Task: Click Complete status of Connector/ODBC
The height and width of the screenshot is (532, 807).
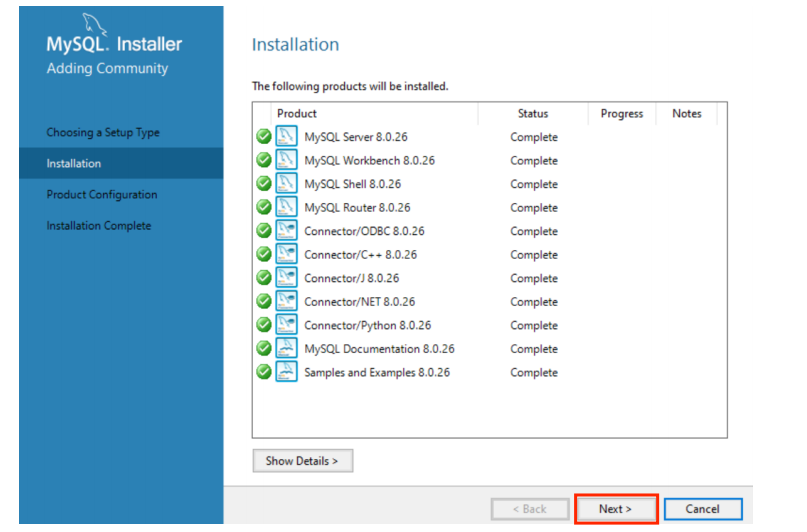Action: 534,232
